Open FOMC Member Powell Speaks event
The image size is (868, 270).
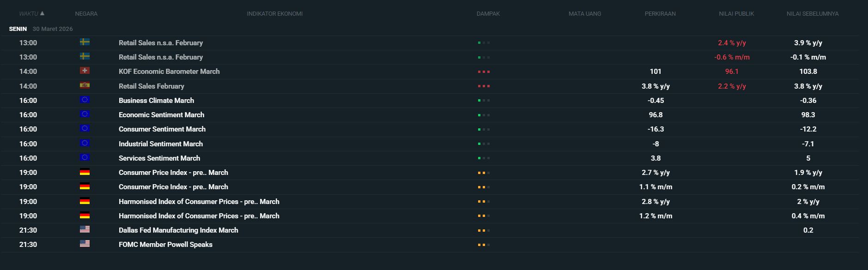point(165,245)
